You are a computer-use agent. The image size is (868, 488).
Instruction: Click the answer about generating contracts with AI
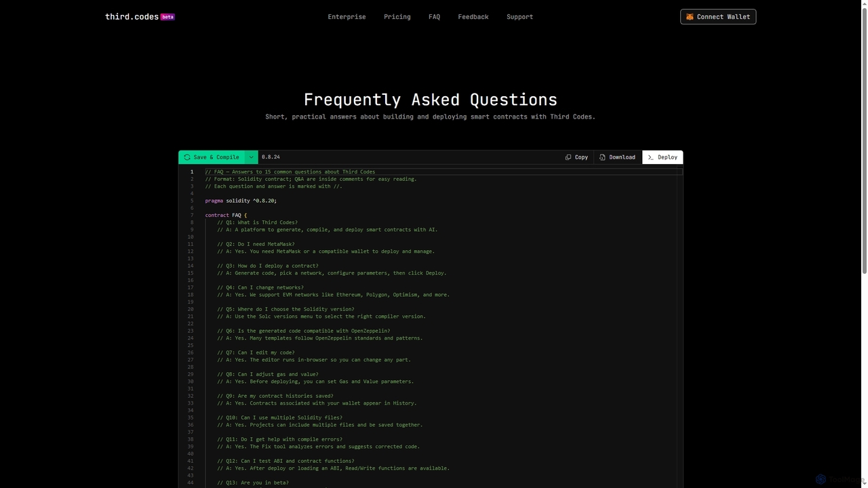pos(328,230)
